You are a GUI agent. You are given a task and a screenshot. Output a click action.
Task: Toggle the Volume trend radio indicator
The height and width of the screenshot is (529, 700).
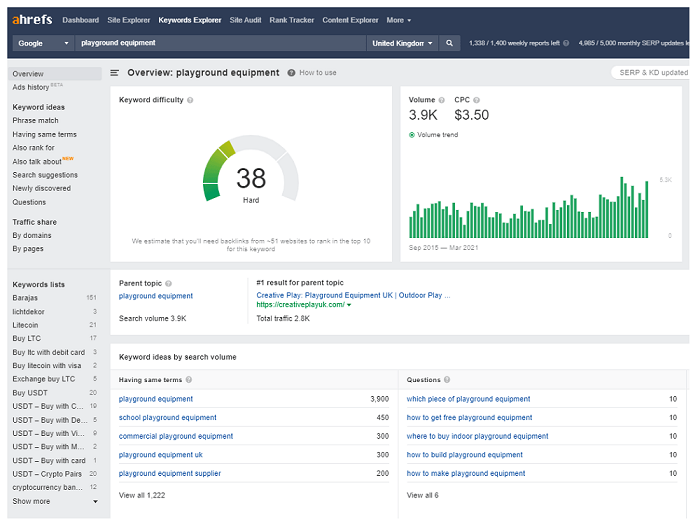412,134
